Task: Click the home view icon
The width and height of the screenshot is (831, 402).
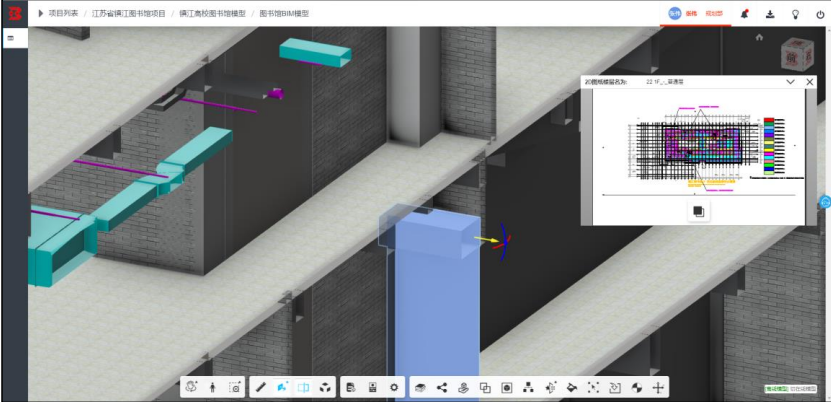Action: (759, 37)
